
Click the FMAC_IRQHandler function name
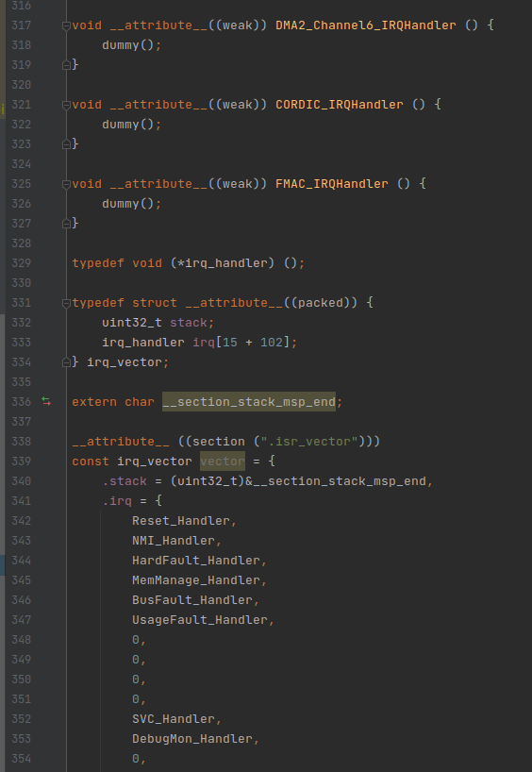point(332,184)
